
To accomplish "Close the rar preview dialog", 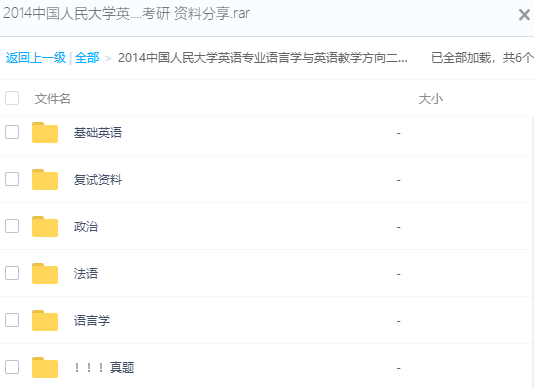I will coord(524,15).
